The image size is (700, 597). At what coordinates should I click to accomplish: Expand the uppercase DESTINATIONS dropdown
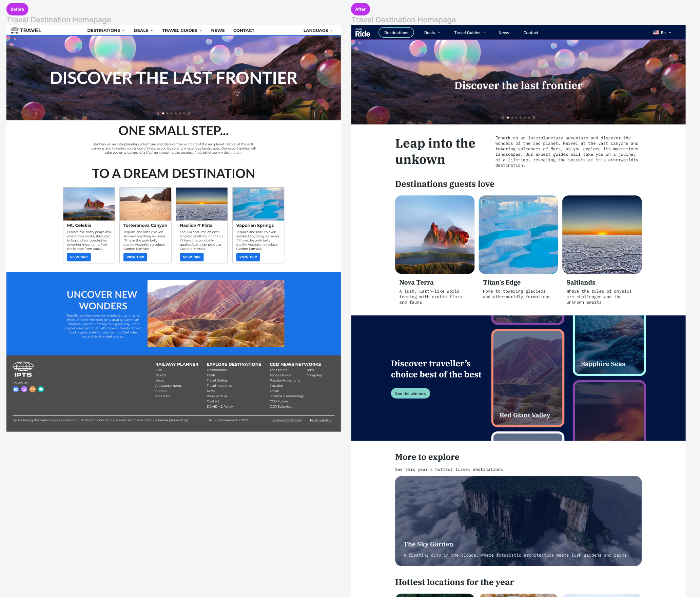pyautogui.click(x=106, y=31)
